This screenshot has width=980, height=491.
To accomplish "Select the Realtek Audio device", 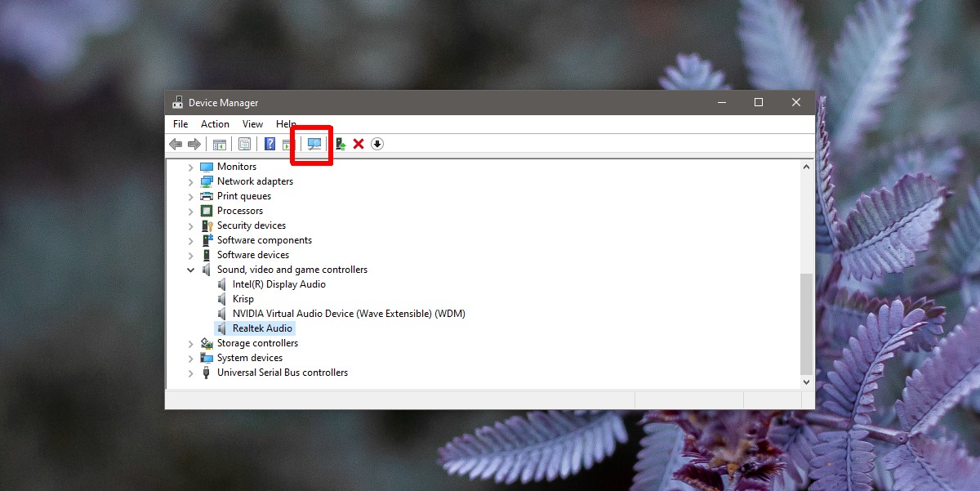I will coord(262,328).
